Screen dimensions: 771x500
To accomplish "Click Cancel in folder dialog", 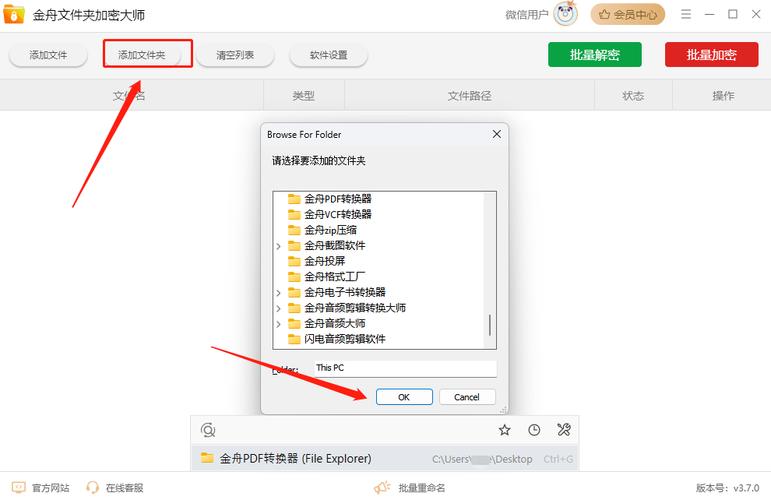I will tap(467, 397).
